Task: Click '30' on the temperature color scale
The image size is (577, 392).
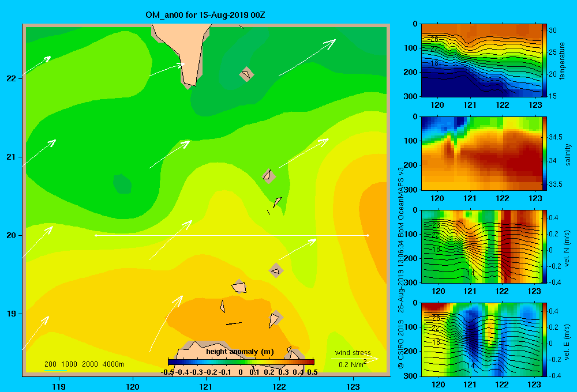Action: pyautogui.click(x=552, y=31)
